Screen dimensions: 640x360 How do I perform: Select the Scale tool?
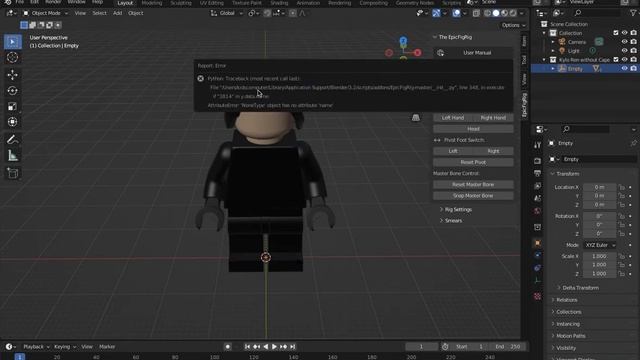tap(13, 107)
